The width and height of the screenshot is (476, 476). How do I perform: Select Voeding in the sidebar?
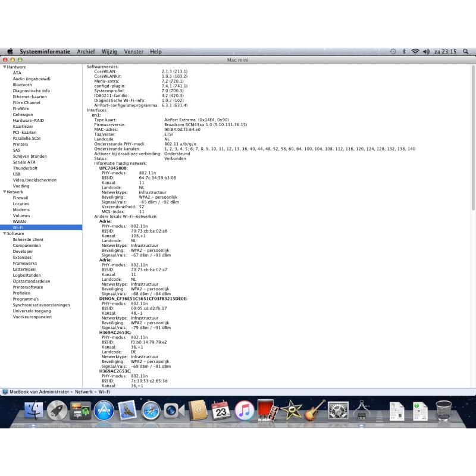point(21,186)
